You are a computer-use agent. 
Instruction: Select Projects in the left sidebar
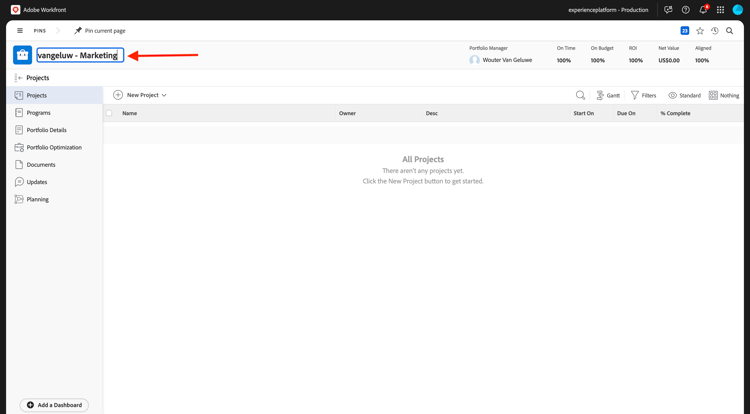(55, 96)
